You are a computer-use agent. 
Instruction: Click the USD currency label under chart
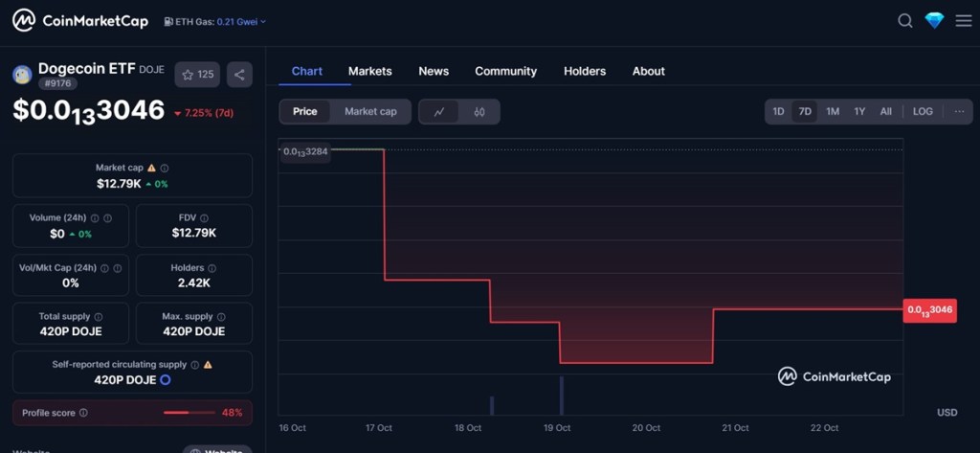(947, 413)
